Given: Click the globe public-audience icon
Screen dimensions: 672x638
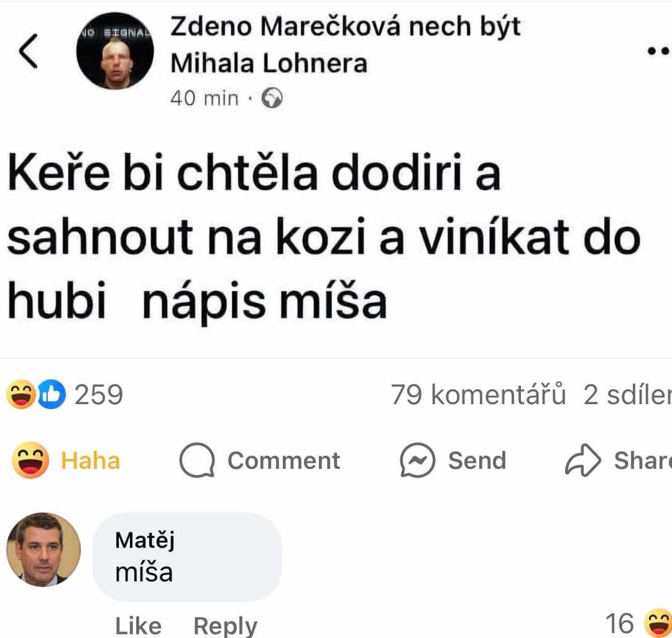Looking at the screenshot, I should pos(272,98).
